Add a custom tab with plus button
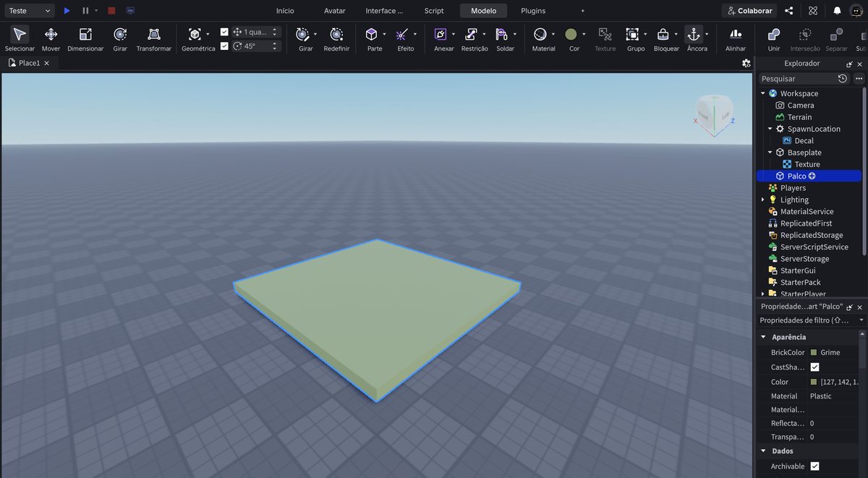Screen dimensions: 868x478 (x=583, y=11)
